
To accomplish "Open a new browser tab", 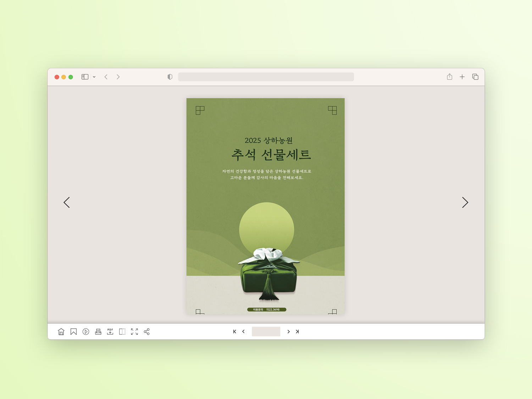I will [x=462, y=77].
